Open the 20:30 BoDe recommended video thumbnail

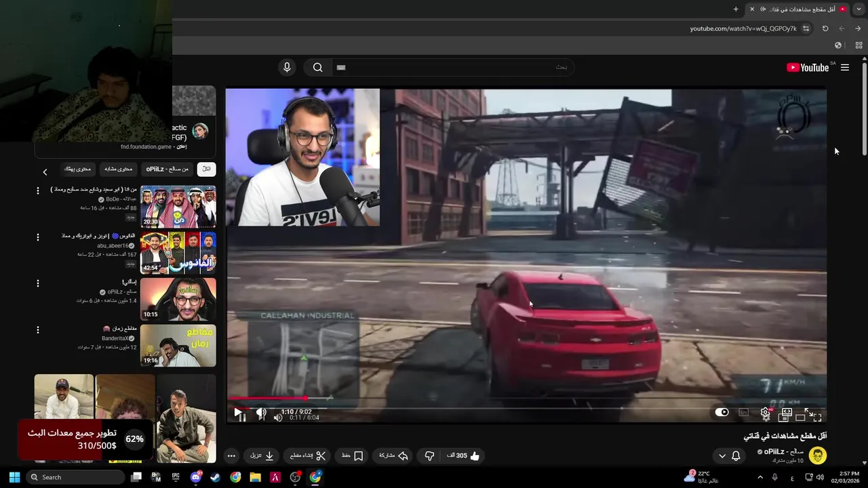pos(178,207)
